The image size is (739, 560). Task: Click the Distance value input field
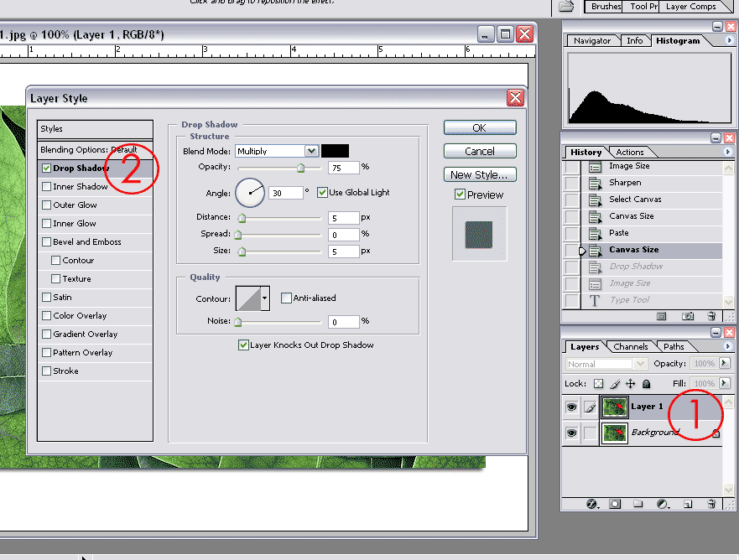pyautogui.click(x=343, y=218)
